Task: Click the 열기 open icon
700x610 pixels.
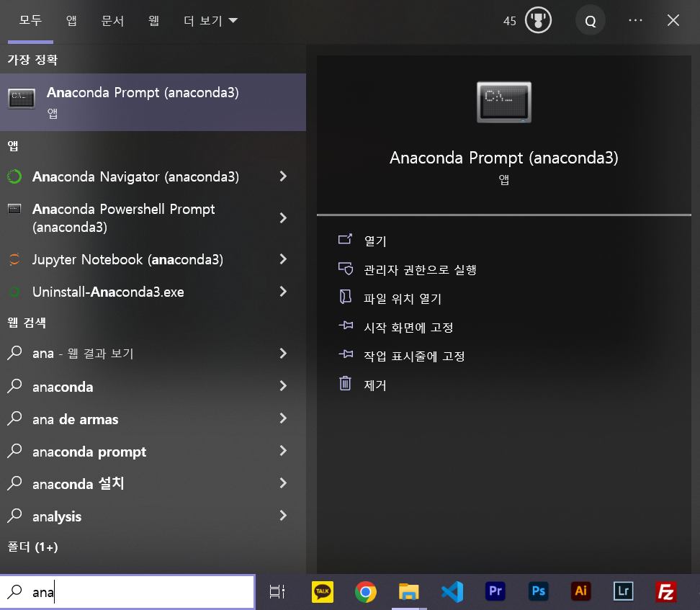Action: 345,240
